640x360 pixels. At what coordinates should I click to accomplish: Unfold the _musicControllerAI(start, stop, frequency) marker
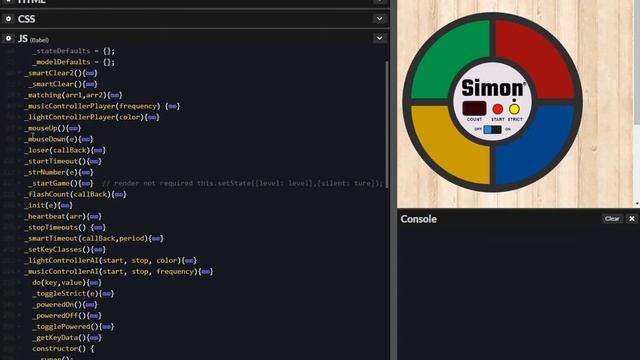[x=205, y=271]
